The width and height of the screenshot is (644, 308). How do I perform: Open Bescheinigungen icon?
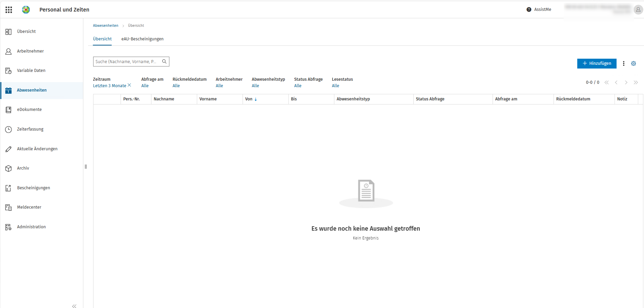pyautogui.click(x=8, y=188)
